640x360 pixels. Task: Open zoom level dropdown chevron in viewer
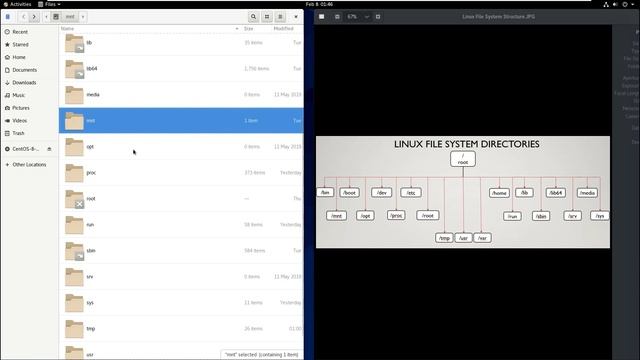coord(367,17)
